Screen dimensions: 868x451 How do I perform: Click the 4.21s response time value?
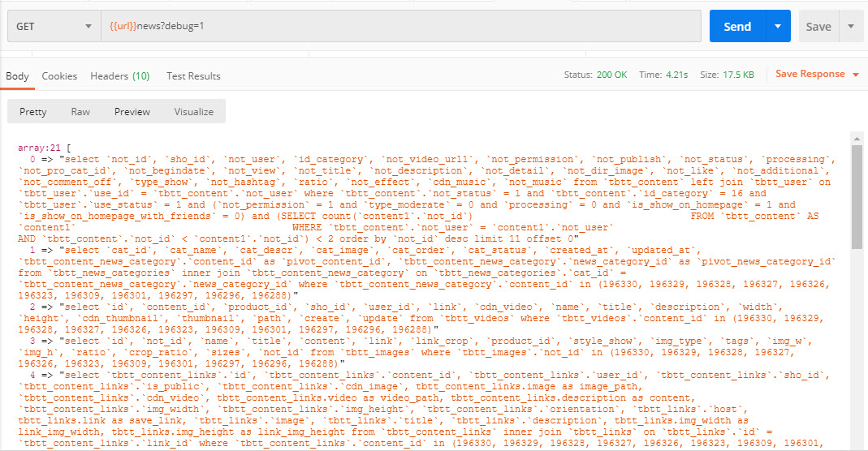click(x=676, y=75)
